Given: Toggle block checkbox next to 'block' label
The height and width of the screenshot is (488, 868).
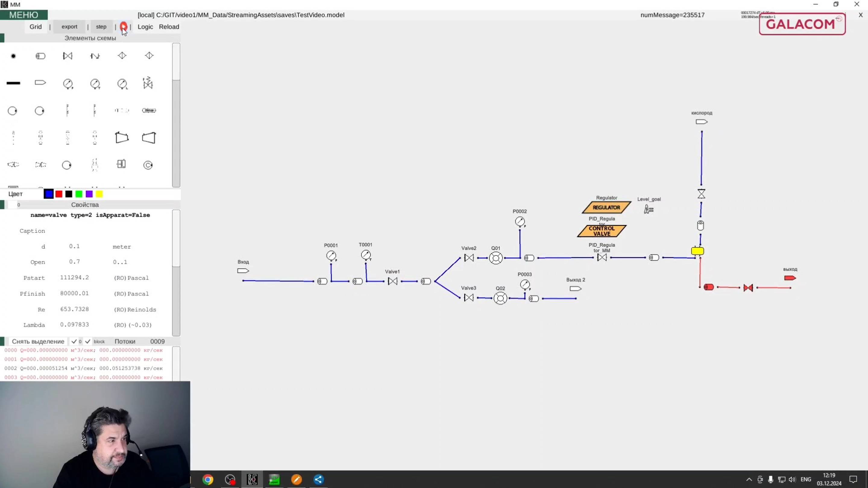Looking at the screenshot, I should click(88, 341).
